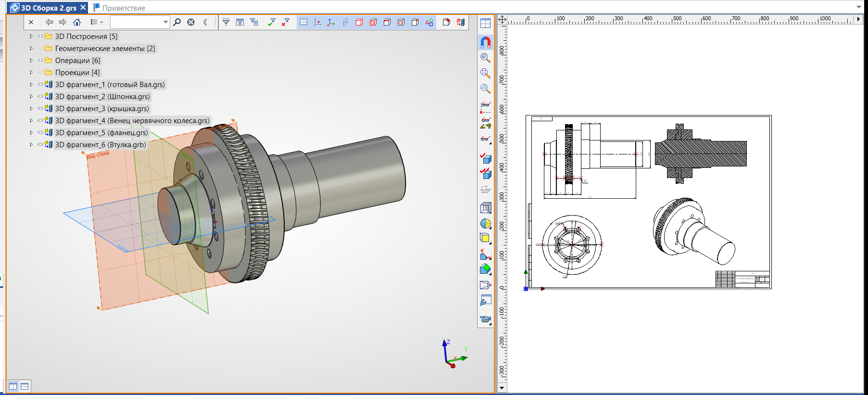
Task: Click the scroll down arrow of drawing pane
Action: 502,388
